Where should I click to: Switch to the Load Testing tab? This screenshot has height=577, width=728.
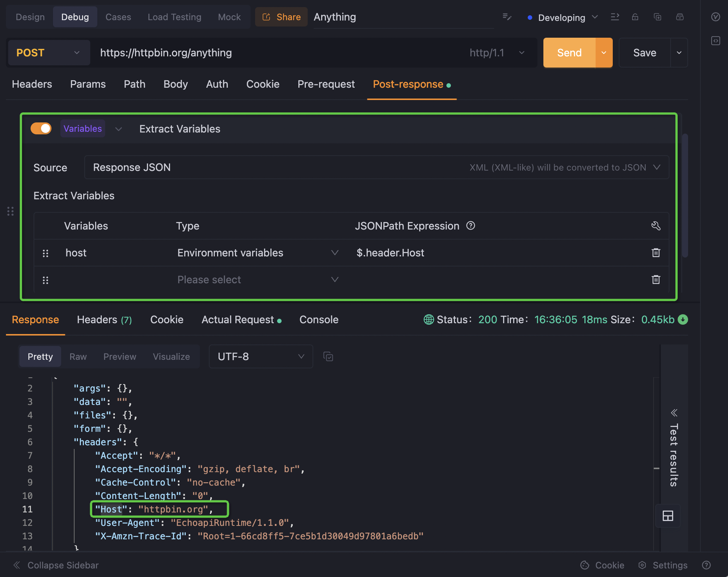(x=175, y=17)
